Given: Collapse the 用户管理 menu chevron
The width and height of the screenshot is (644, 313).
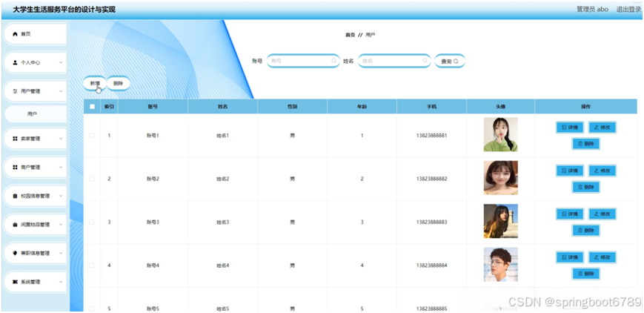Looking at the screenshot, I should click(61, 91).
